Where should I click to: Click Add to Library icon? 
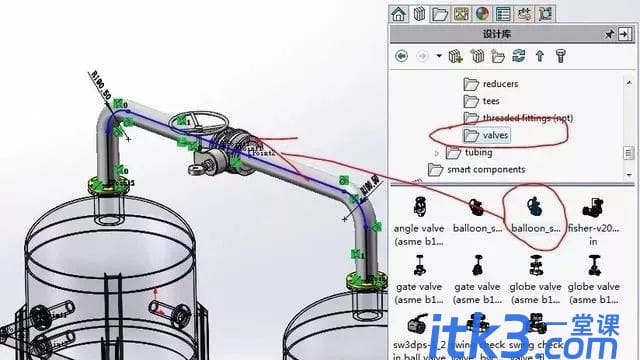coord(456,56)
